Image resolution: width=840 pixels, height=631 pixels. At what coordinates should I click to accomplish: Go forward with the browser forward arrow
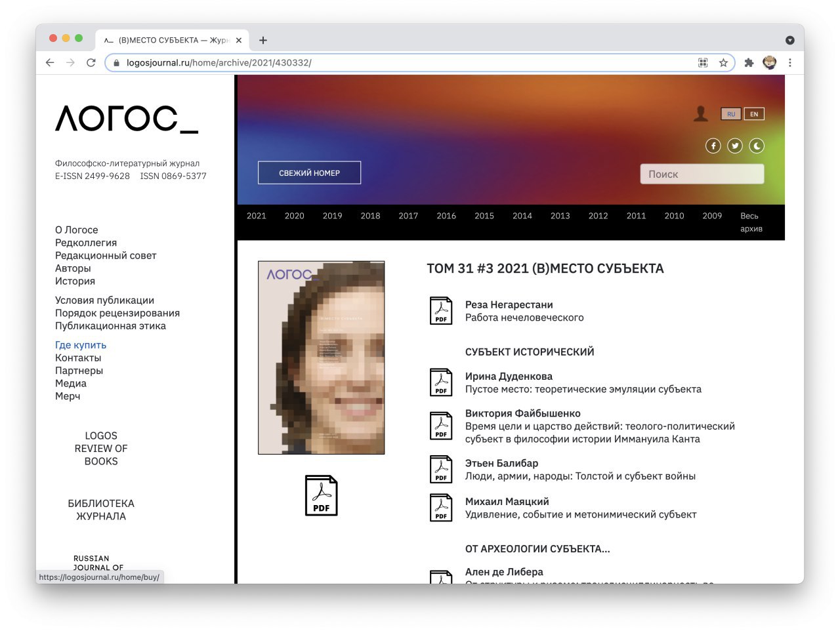[71, 62]
